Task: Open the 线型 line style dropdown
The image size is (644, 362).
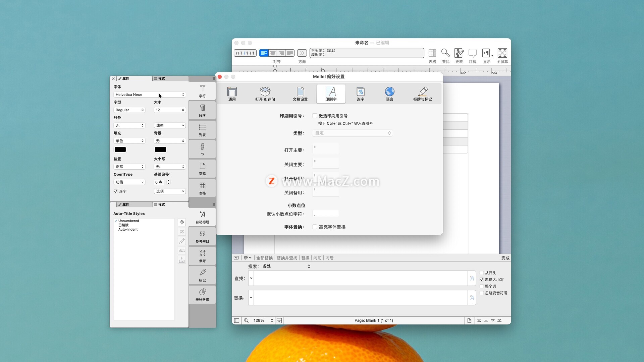Action: pos(170,125)
